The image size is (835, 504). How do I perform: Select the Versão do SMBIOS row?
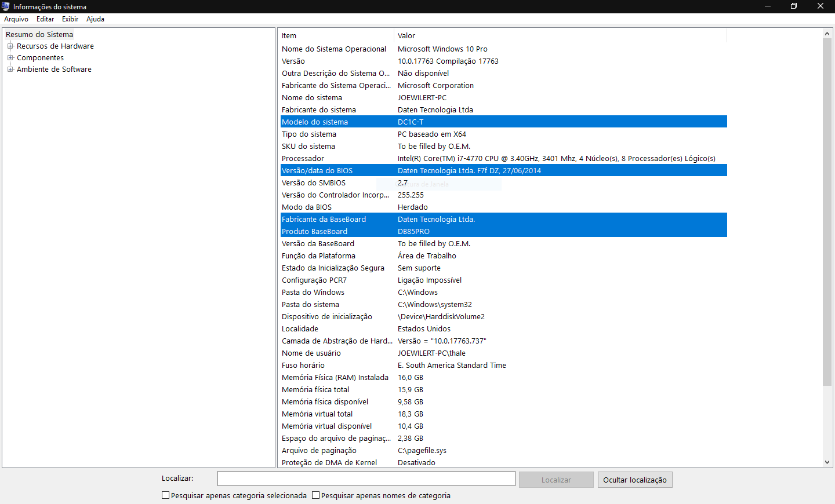click(503, 183)
